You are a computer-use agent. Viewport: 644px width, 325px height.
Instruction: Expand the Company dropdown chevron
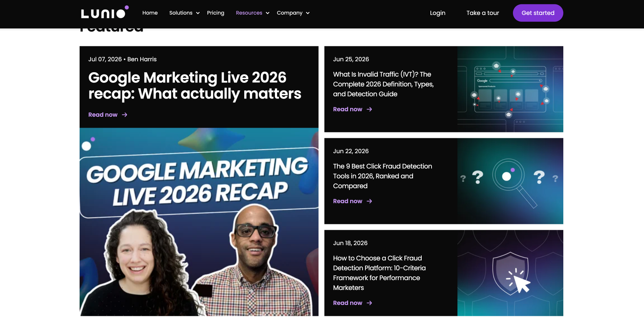[x=308, y=13]
